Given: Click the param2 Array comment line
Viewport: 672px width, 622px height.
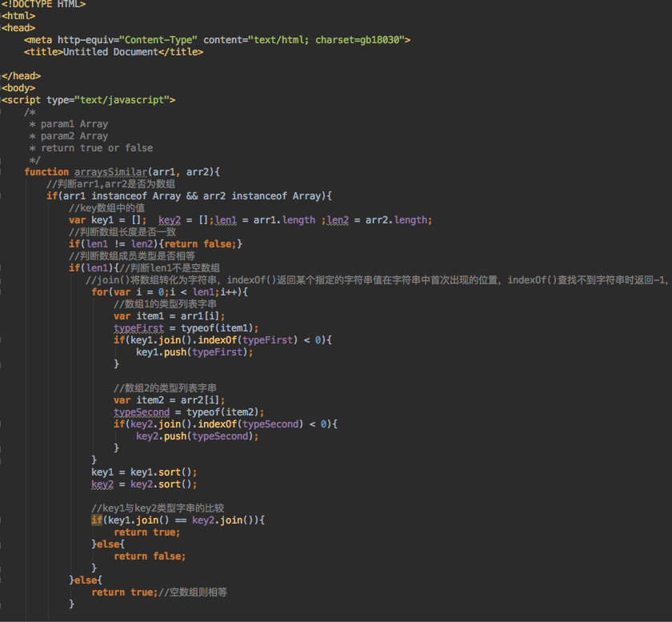Looking at the screenshot, I should click(69, 136).
